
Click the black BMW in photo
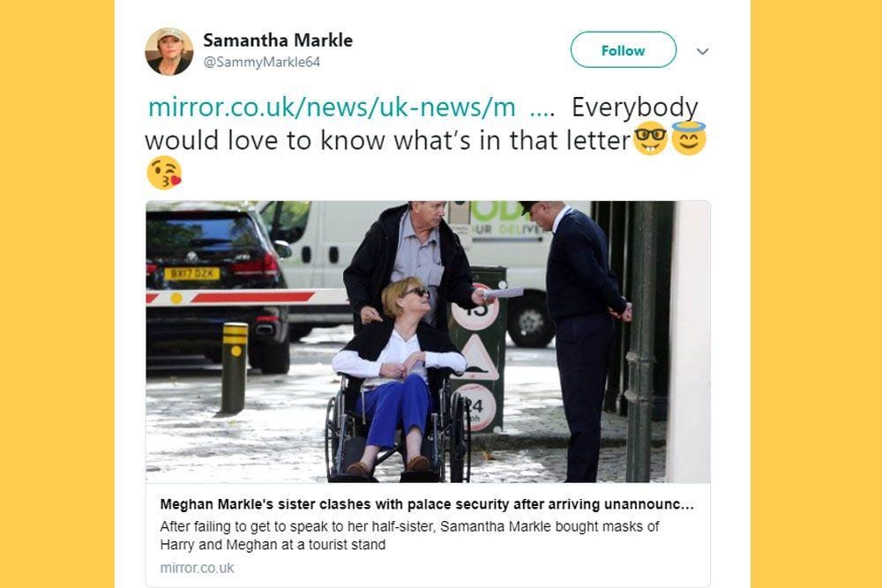(218, 287)
